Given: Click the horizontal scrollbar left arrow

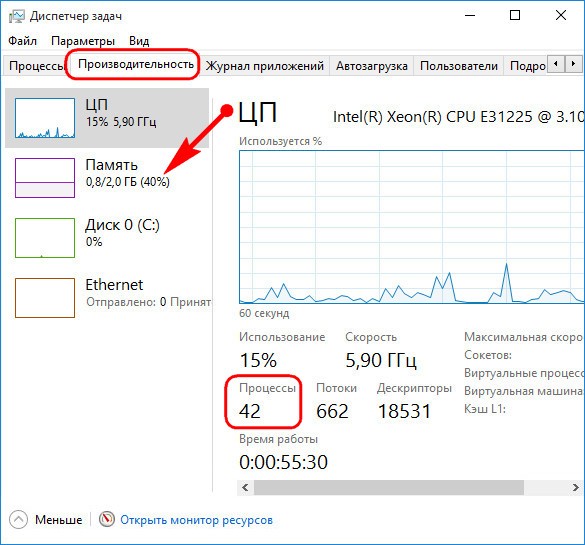Looking at the screenshot, I should pos(245,488).
